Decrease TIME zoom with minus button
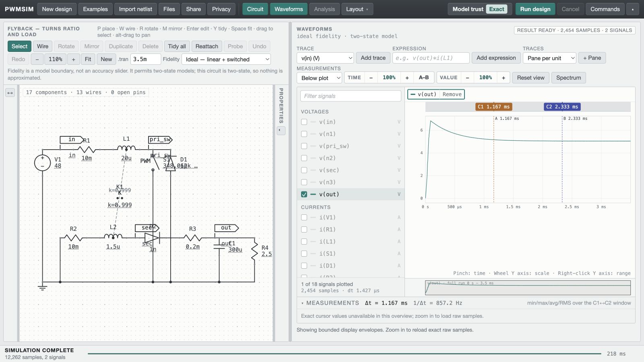 click(371, 78)
